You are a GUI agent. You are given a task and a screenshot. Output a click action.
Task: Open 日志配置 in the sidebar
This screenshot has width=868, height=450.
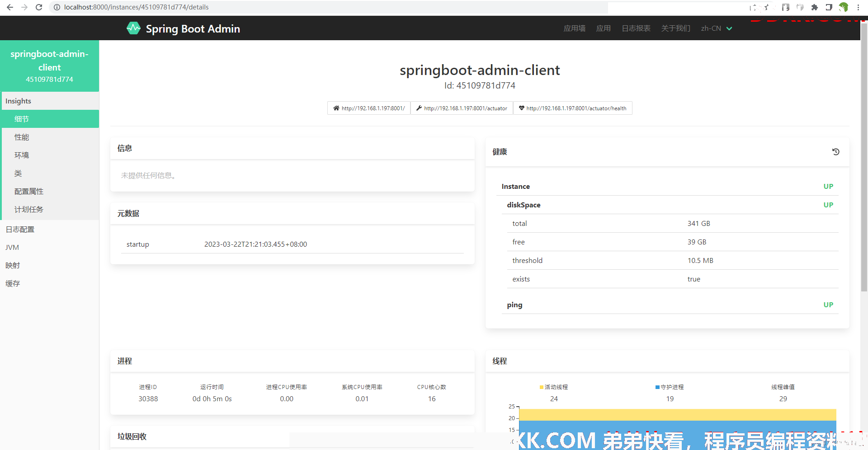pyautogui.click(x=50, y=229)
